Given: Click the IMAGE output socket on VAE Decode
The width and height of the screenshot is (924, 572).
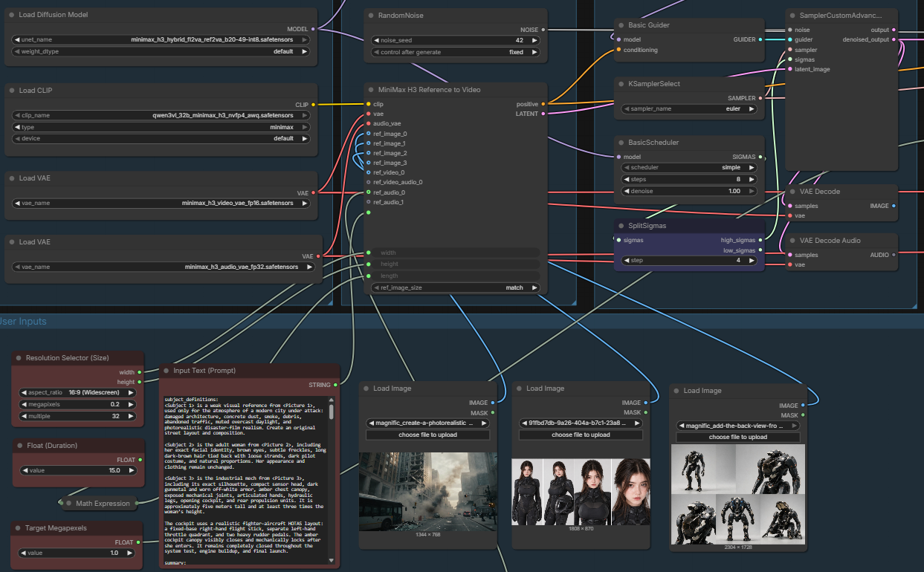Looking at the screenshot, I should (x=894, y=206).
